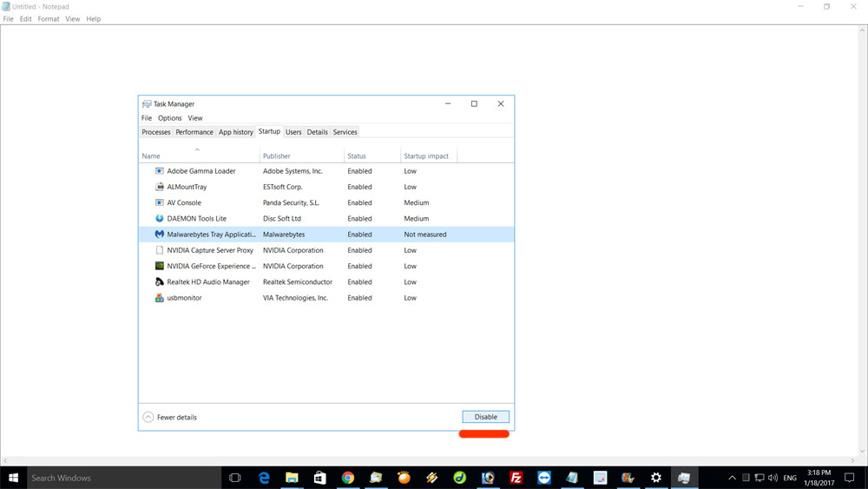The width and height of the screenshot is (868, 489).
Task: Sort by the Status column header
Action: (x=372, y=155)
